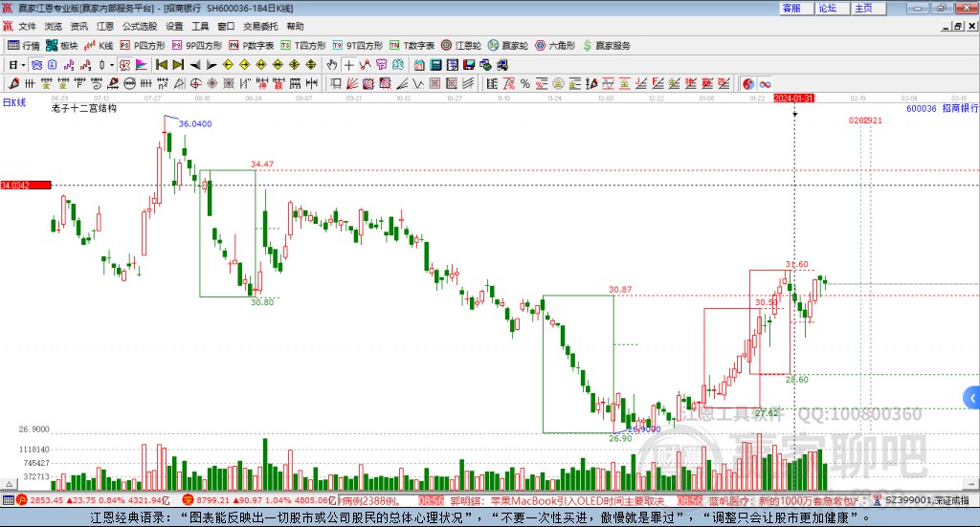Expand the candlestick style dropdown arrow
This screenshot has width=980, height=527.
coord(112,65)
